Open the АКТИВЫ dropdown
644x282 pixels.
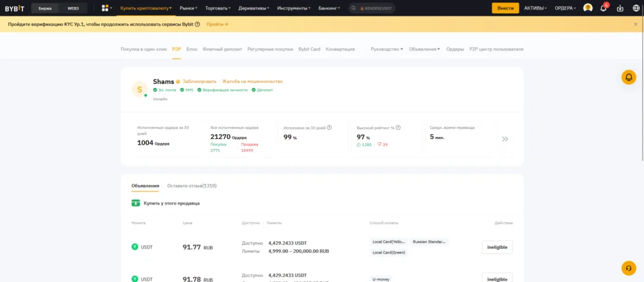pos(536,8)
